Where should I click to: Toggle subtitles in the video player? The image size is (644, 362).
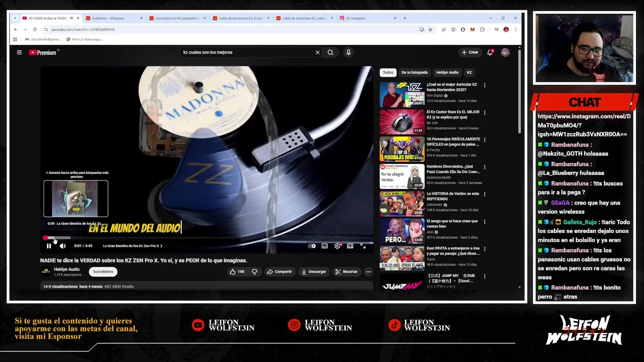tap(325, 246)
